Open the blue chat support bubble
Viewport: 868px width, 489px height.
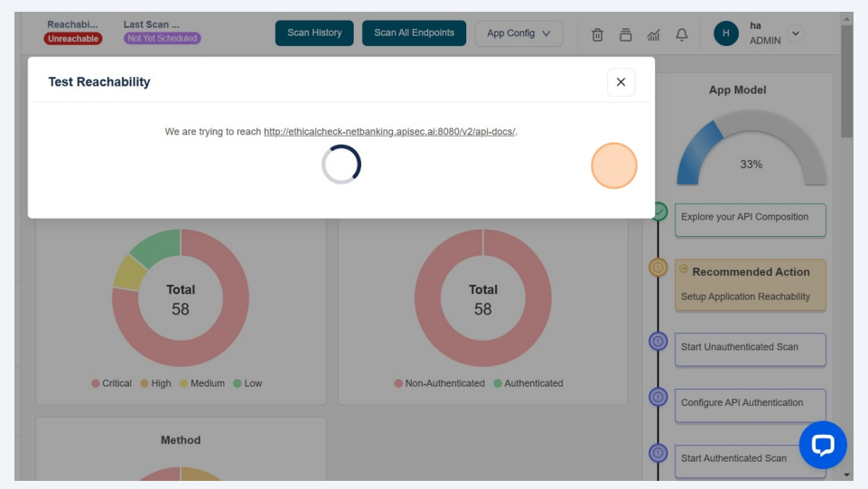coord(822,445)
